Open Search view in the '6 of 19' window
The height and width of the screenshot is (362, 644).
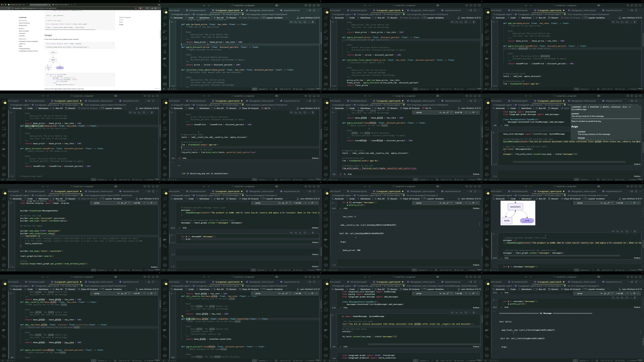(326, 108)
